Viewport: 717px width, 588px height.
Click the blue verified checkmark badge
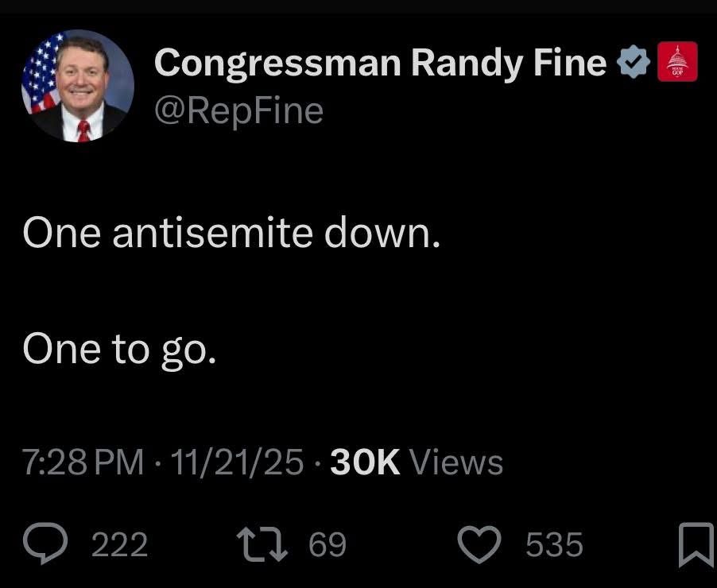point(634,63)
